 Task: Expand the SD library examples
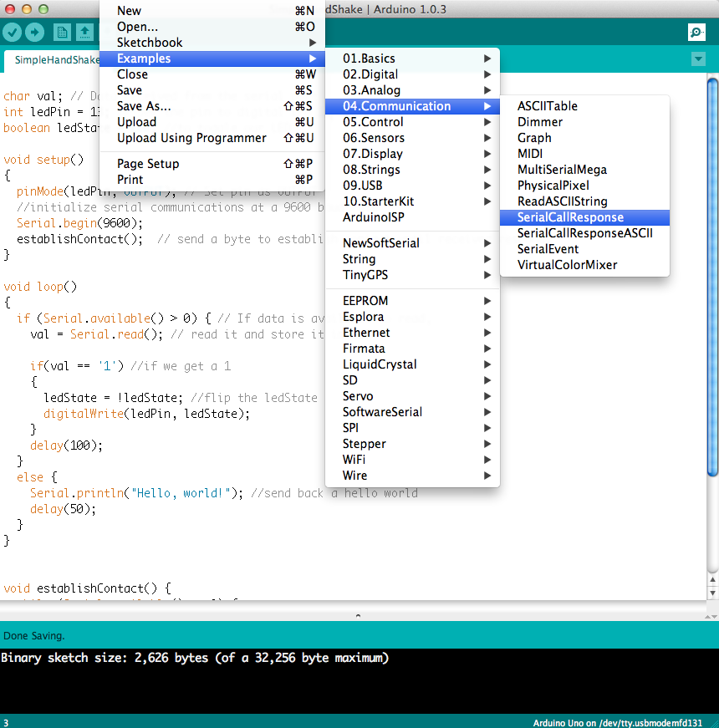coord(412,379)
